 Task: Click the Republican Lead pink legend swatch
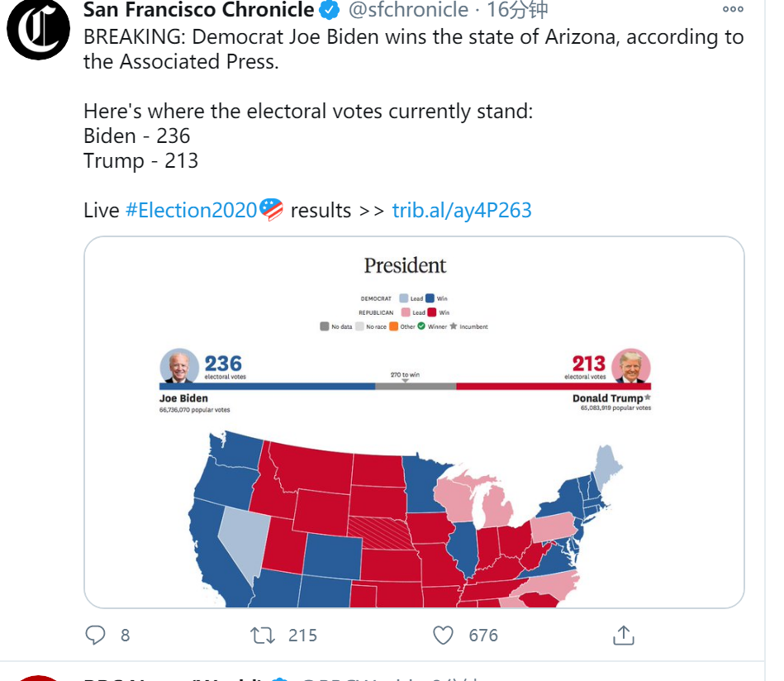click(x=405, y=312)
